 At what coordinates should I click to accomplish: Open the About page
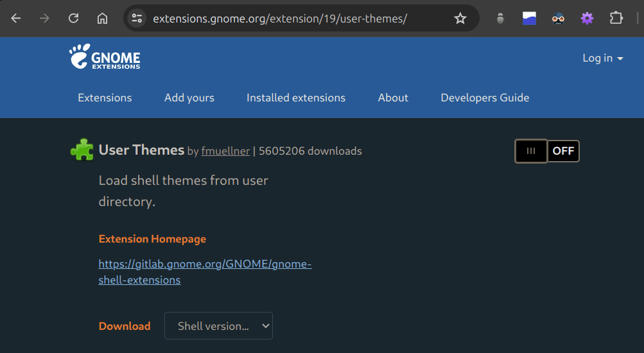393,98
